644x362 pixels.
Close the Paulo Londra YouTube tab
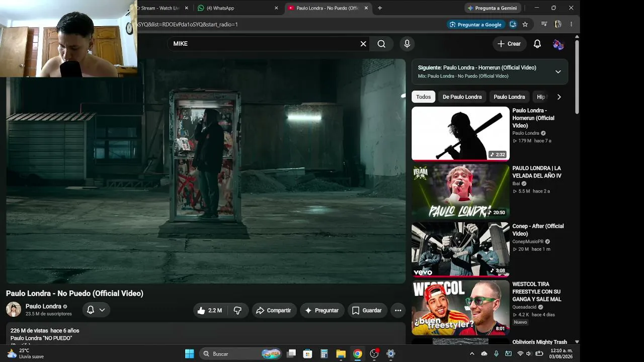pyautogui.click(x=366, y=8)
